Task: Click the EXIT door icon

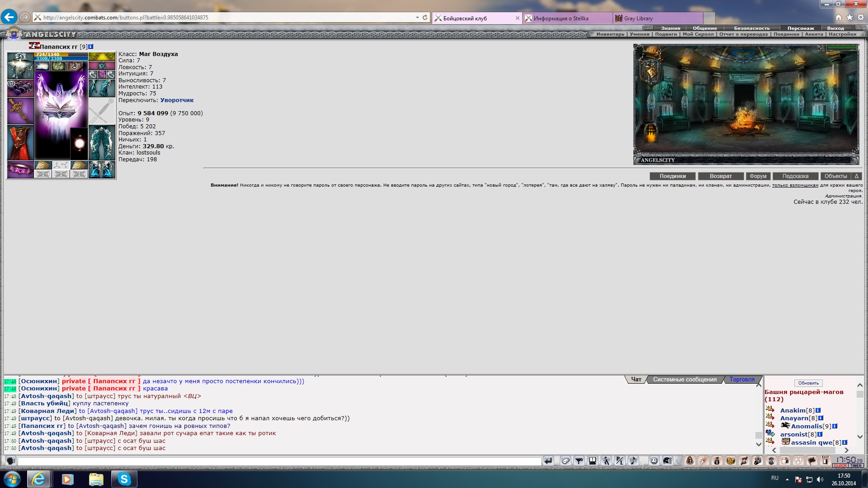Action: [826, 461]
